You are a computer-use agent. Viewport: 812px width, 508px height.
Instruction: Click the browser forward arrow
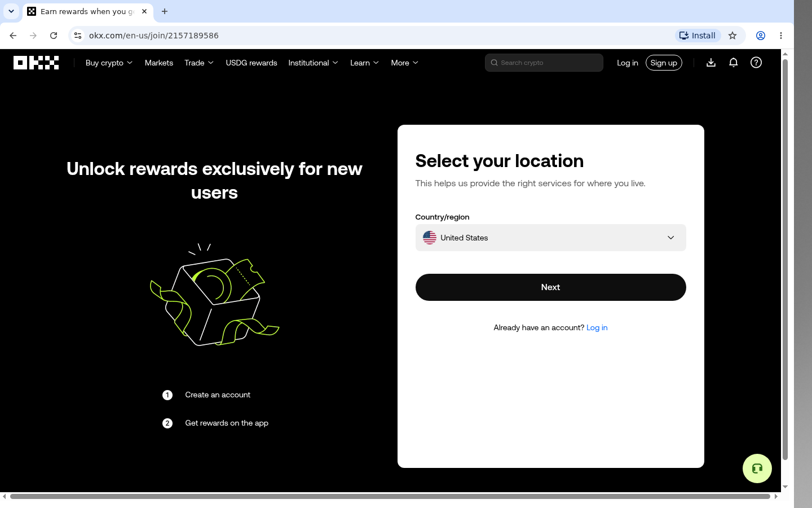33,36
